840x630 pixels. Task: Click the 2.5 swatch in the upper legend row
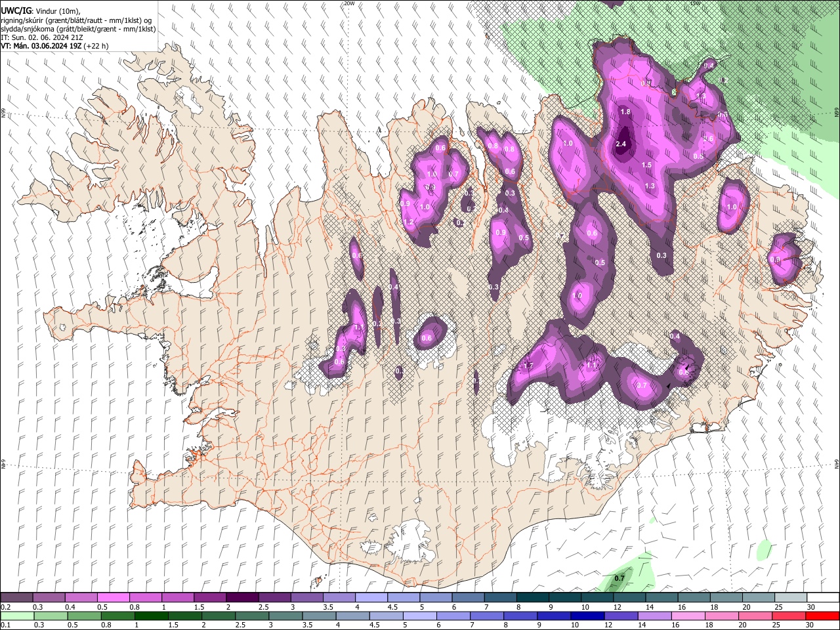[274, 598]
